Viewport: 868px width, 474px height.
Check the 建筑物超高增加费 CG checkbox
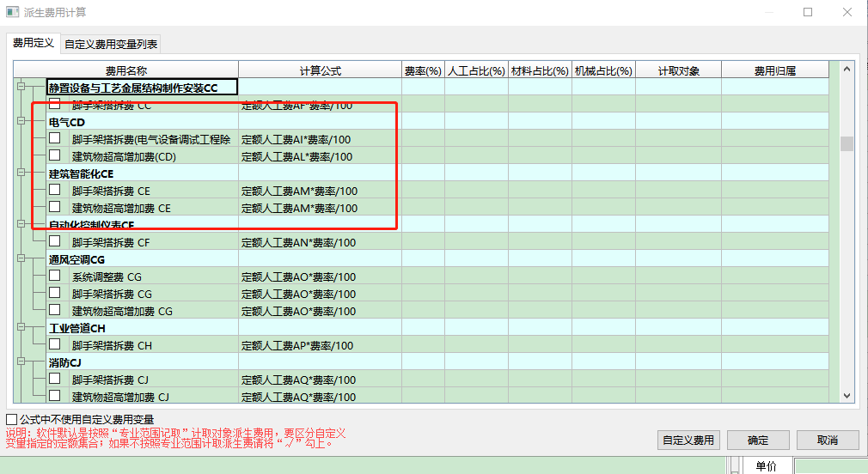pyautogui.click(x=55, y=309)
